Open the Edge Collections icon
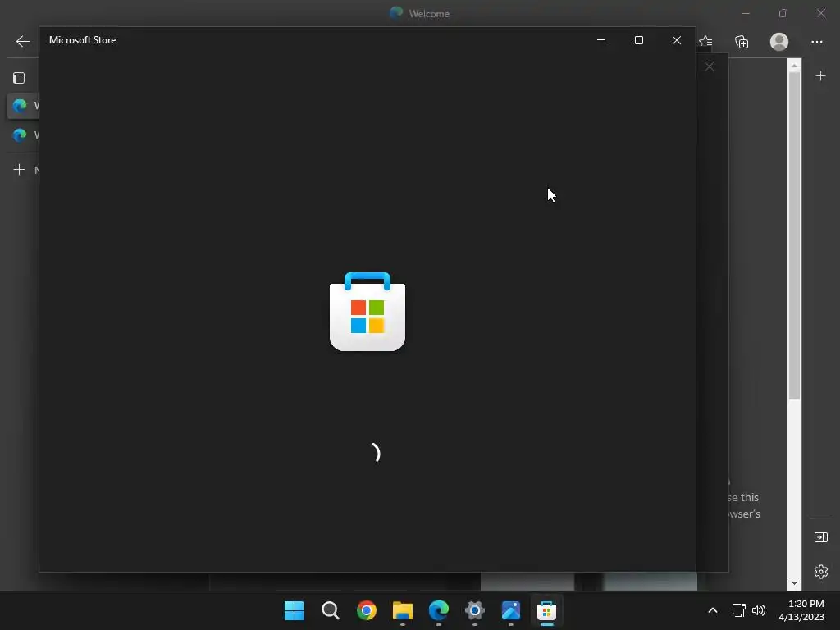 coord(742,42)
